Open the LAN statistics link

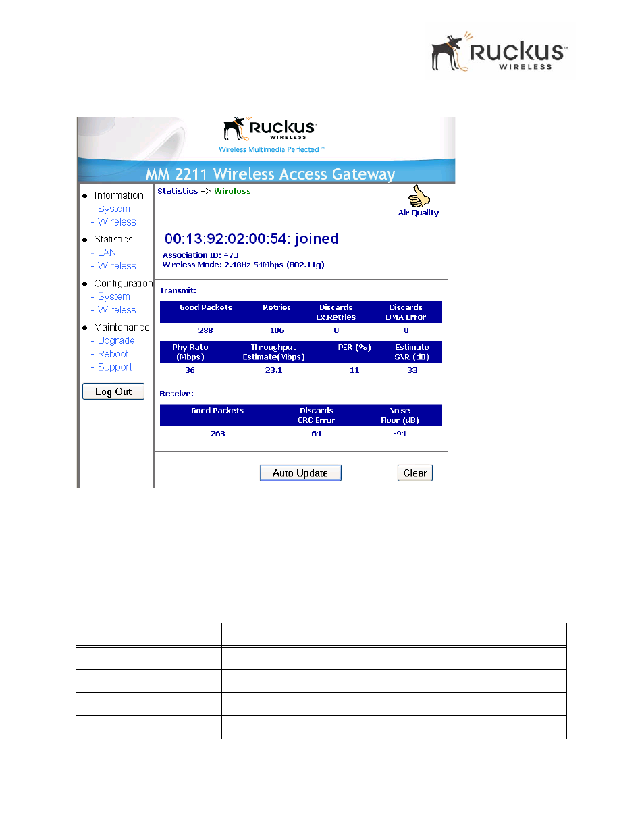pos(107,253)
